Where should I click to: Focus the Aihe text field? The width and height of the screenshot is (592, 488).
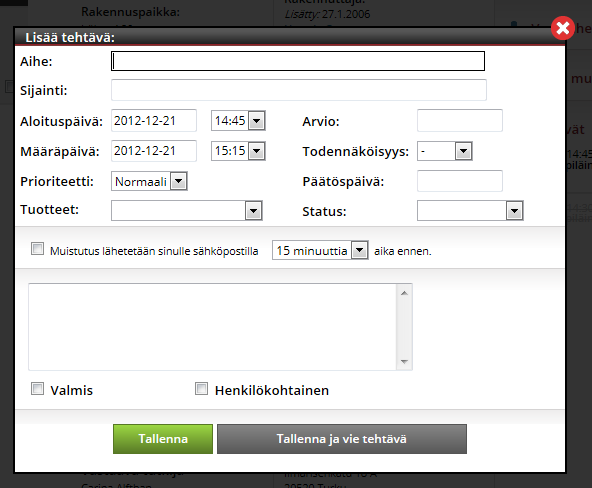(x=298, y=61)
